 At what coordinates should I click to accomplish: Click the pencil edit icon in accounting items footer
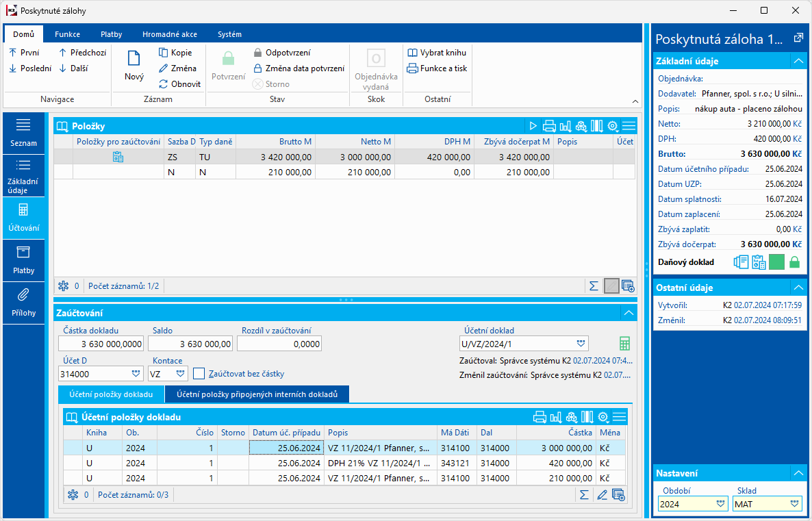(602, 494)
